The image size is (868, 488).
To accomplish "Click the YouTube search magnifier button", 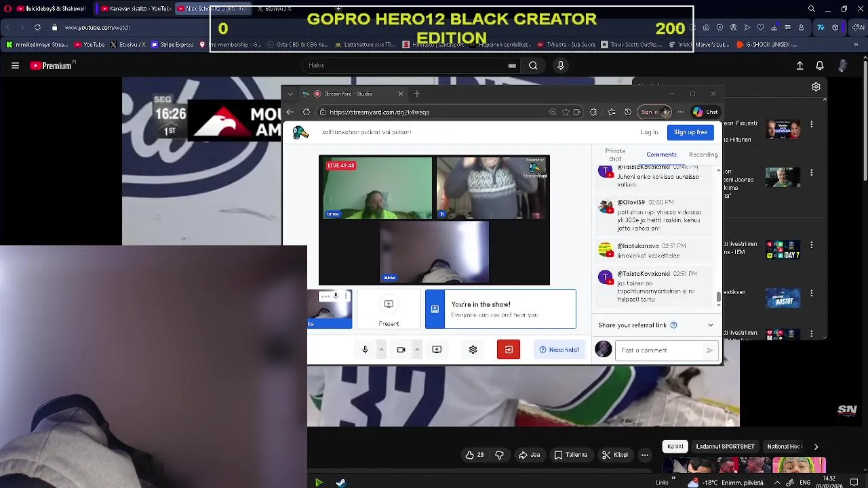I will 533,65.
